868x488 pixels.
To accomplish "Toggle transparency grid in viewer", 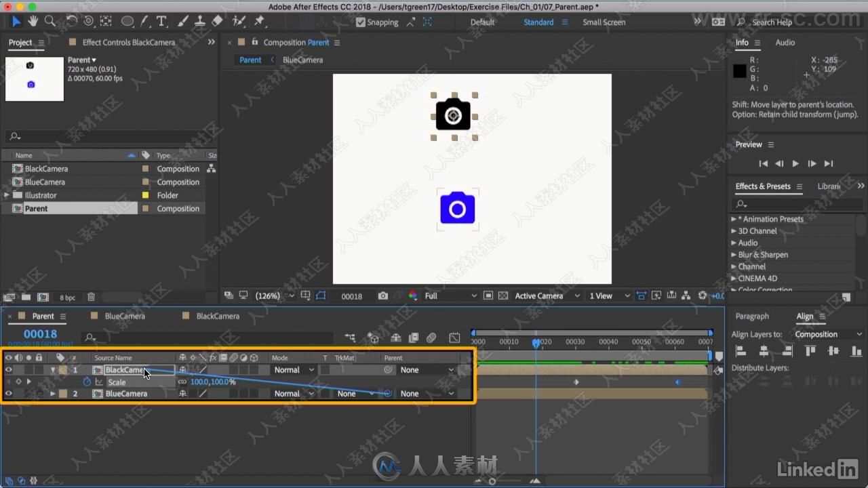I will click(503, 296).
